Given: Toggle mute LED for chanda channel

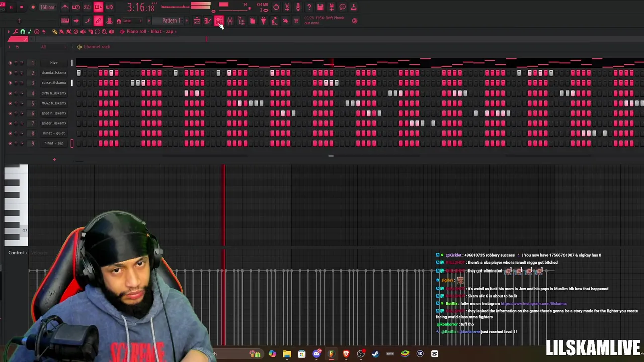Looking at the screenshot, I should click(10, 73).
